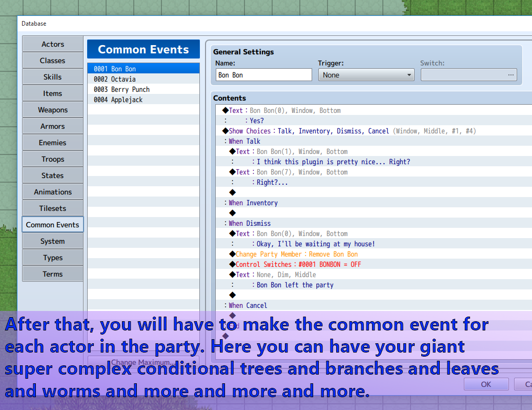
Task: Select the Terms tab
Action: click(53, 274)
